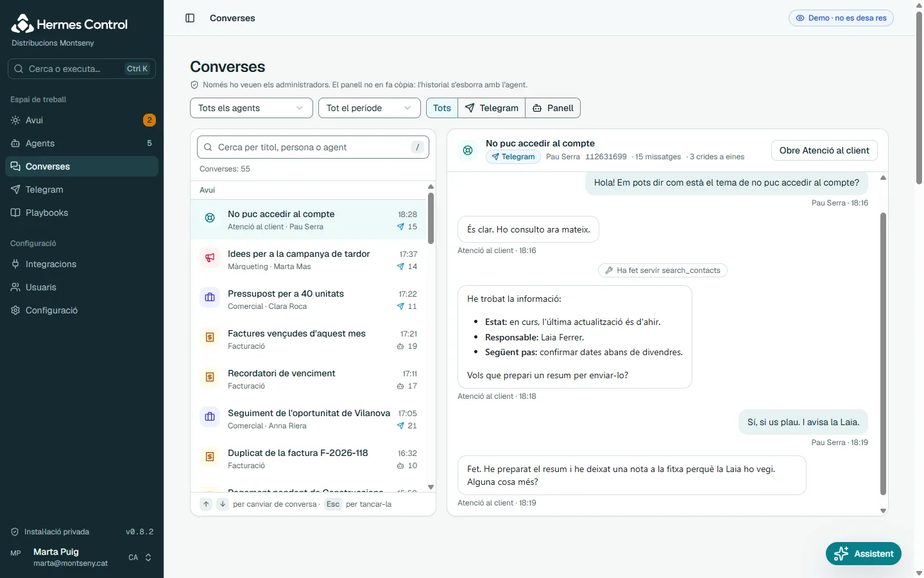The width and height of the screenshot is (924, 578).
Task: Click the Ha fet servir search_contacts chip
Action: pyautogui.click(x=663, y=270)
